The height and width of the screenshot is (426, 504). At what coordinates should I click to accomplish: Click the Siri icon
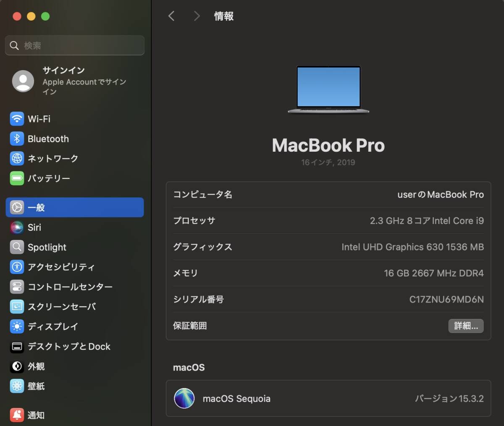coord(17,227)
